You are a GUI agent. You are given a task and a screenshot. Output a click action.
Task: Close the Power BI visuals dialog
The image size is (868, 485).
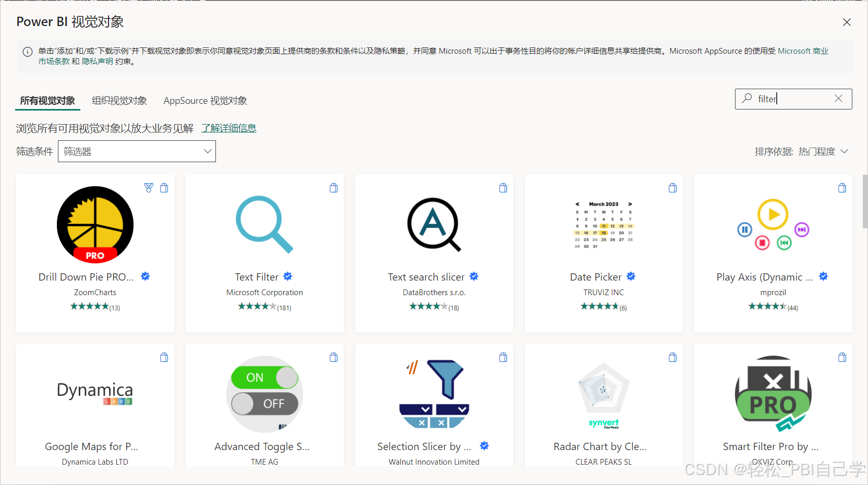point(847,22)
